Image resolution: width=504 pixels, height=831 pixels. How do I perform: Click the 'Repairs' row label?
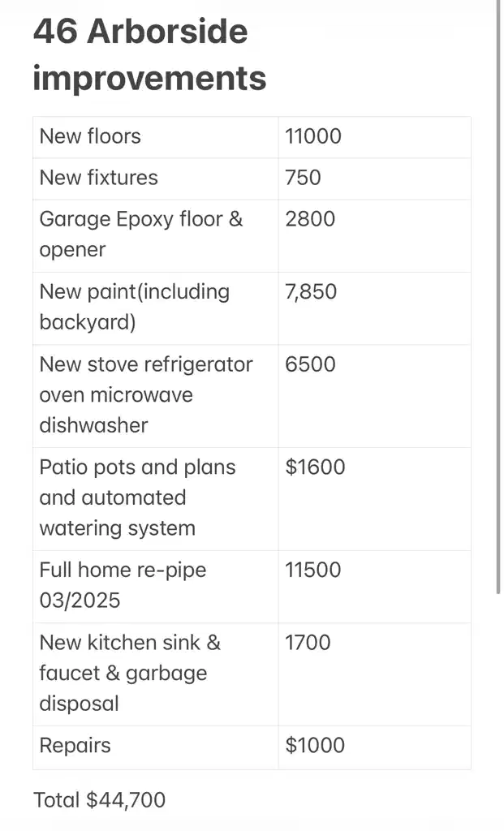click(75, 746)
